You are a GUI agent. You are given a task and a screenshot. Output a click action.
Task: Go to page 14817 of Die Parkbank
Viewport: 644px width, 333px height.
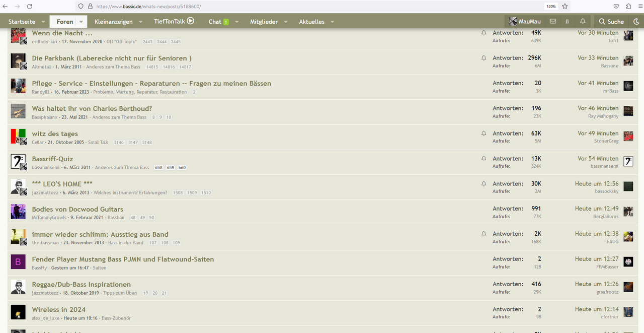185,66
